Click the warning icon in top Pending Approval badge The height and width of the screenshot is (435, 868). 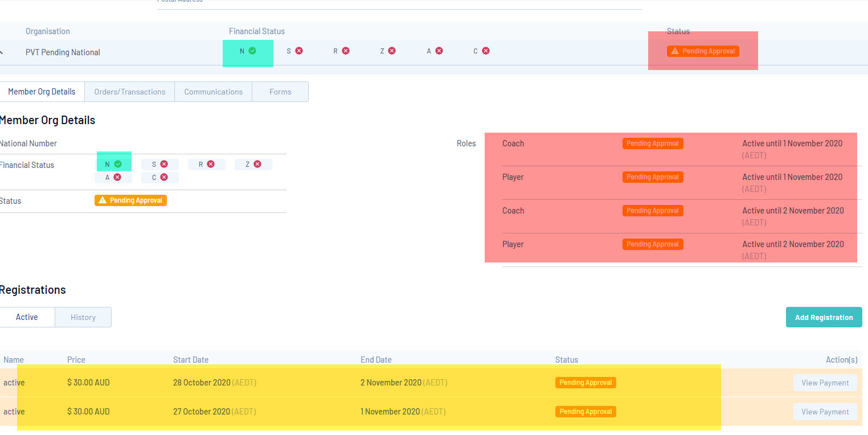point(675,51)
